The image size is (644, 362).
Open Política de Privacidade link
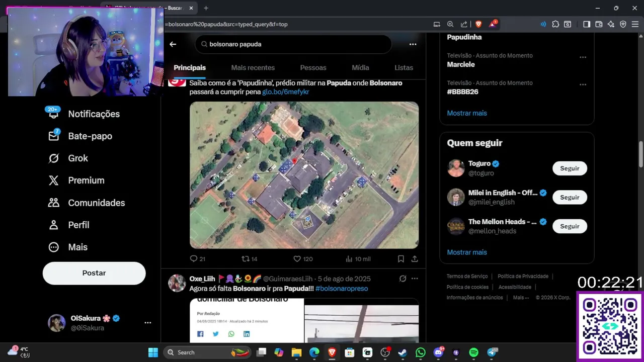pyautogui.click(x=523, y=276)
